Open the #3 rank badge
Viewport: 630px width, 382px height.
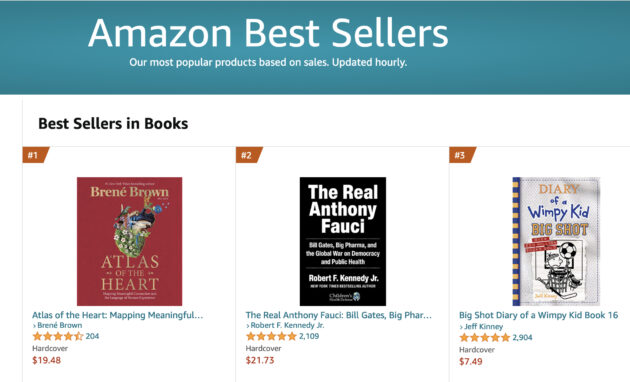462,155
